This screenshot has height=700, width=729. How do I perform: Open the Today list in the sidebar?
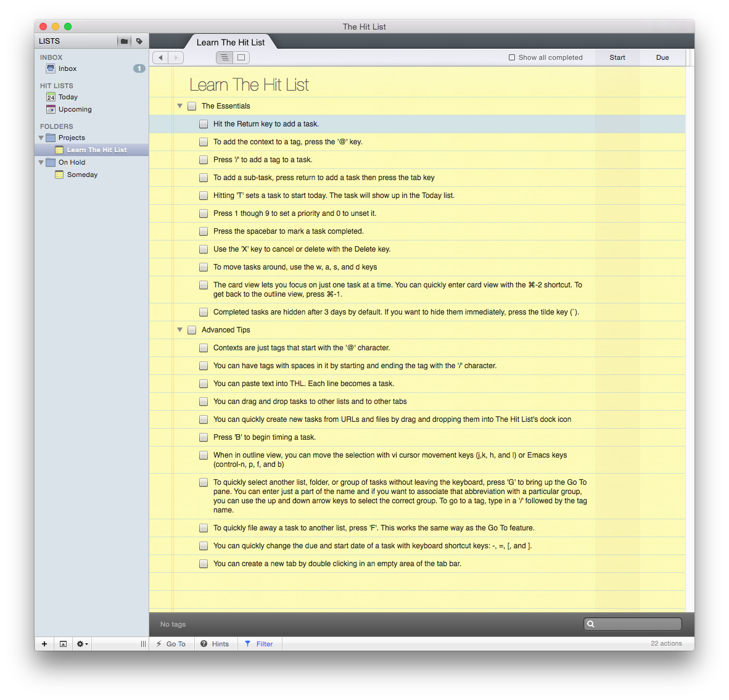click(68, 97)
